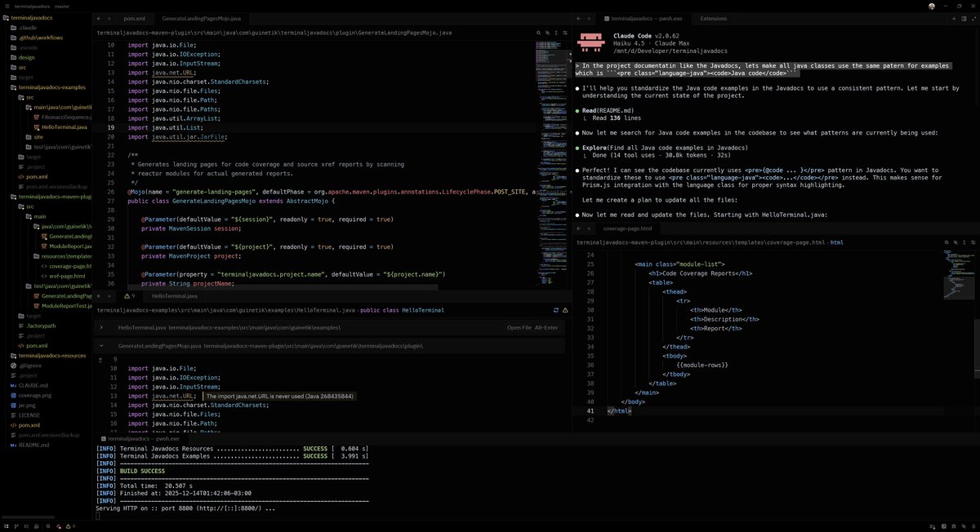Click line number 41 in coverage-page.html
Image resolution: width=980 pixels, height=532 pixels.
[590, 411]
